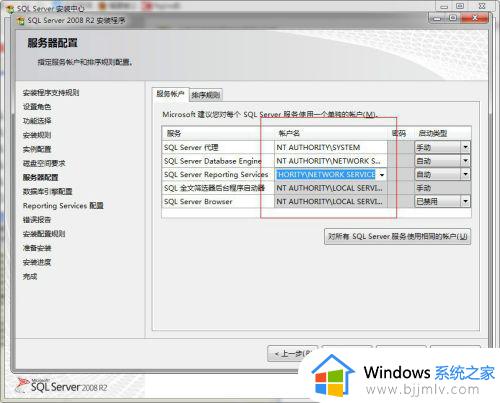Select SQL full-text filter daemon launcher row
The width and height of the screenshot is (500, 403).
218,188
